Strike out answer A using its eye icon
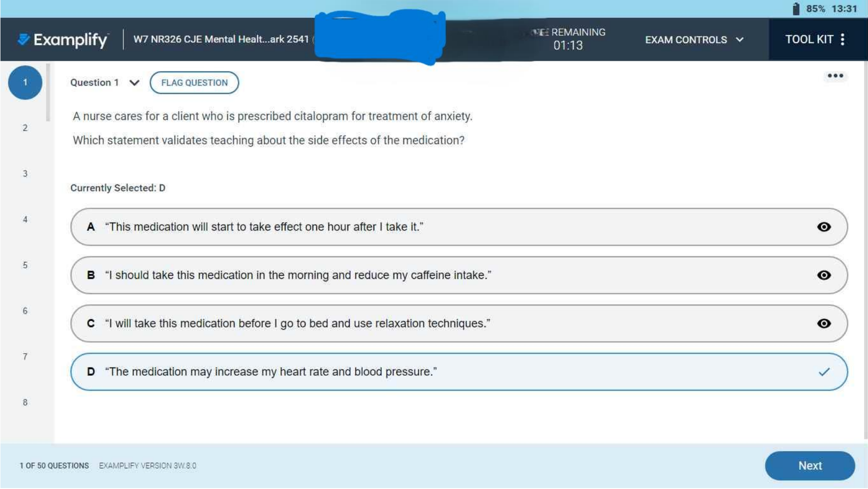This screenshot has width=868, height=489. (825, 226)
